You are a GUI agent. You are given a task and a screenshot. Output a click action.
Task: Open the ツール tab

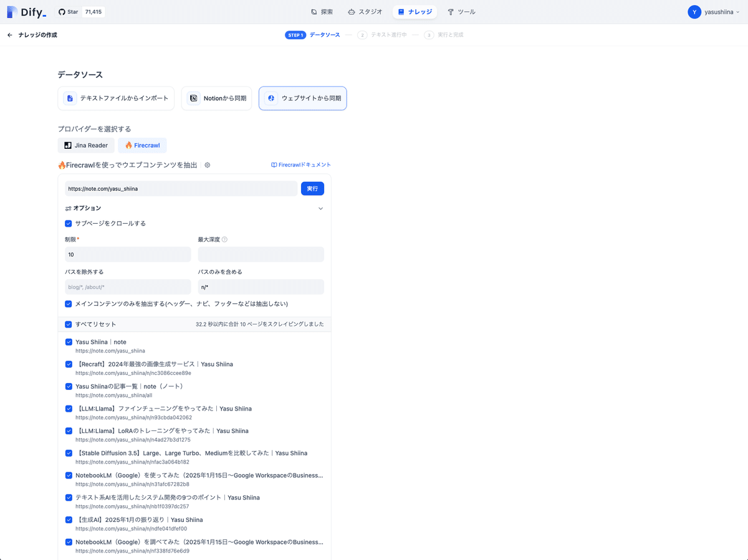click(x=462, y=12)
